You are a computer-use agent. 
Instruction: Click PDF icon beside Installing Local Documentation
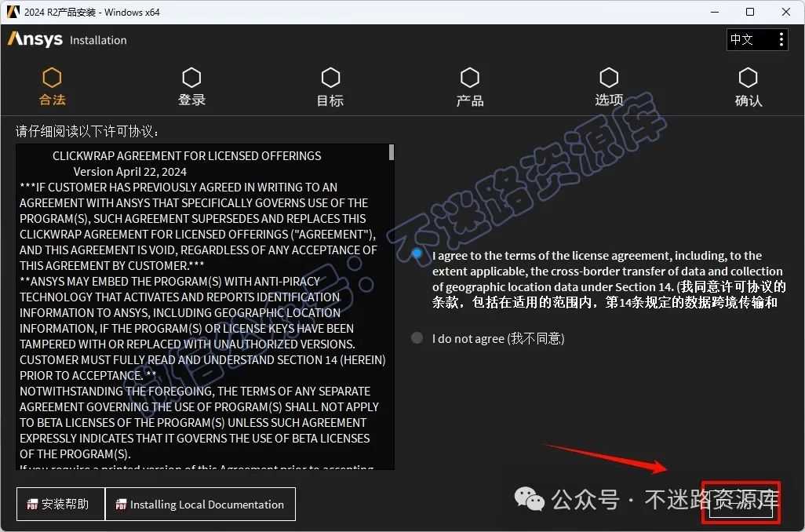(x=121, y=505)
